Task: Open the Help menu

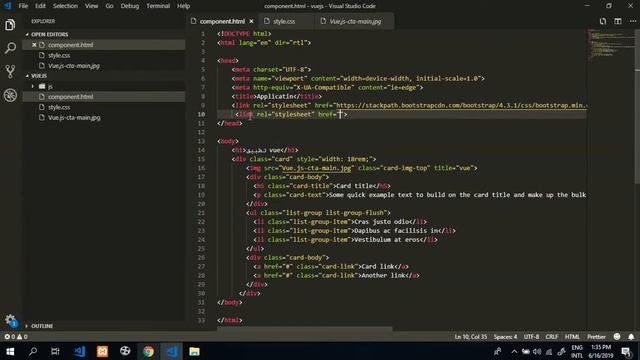Action: [183, 6]
